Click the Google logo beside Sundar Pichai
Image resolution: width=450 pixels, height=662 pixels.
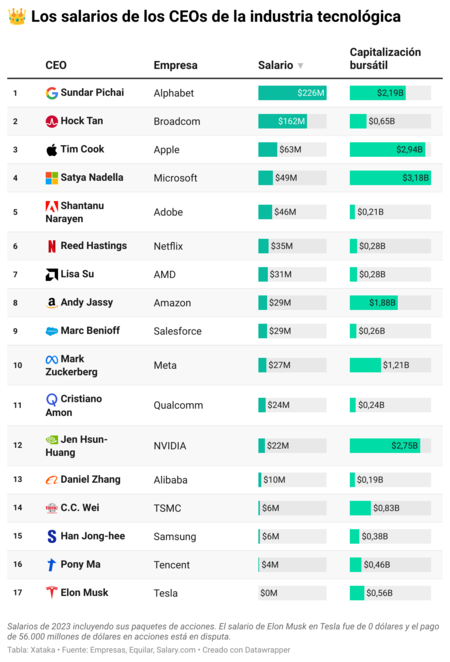click(x=52, y=93)
